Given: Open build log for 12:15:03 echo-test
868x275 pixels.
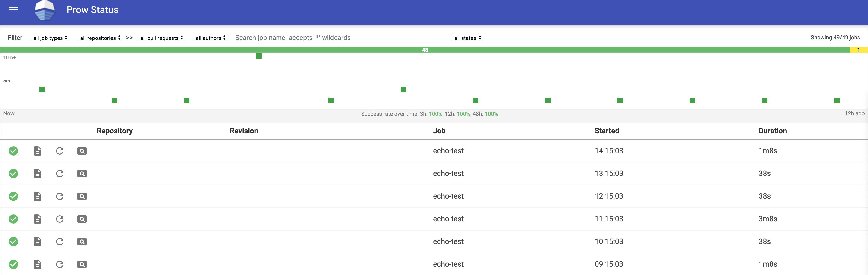Looking at the screenshot, I should pos(38,196).
